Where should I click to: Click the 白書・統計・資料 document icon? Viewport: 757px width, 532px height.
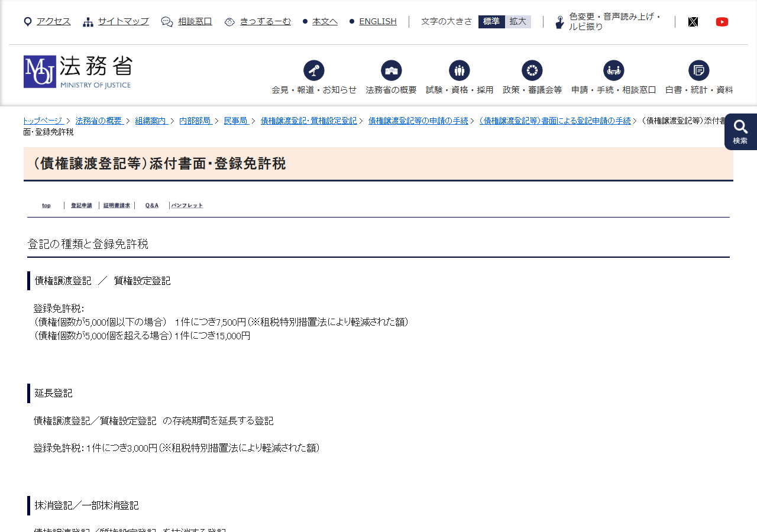point(699,70)
